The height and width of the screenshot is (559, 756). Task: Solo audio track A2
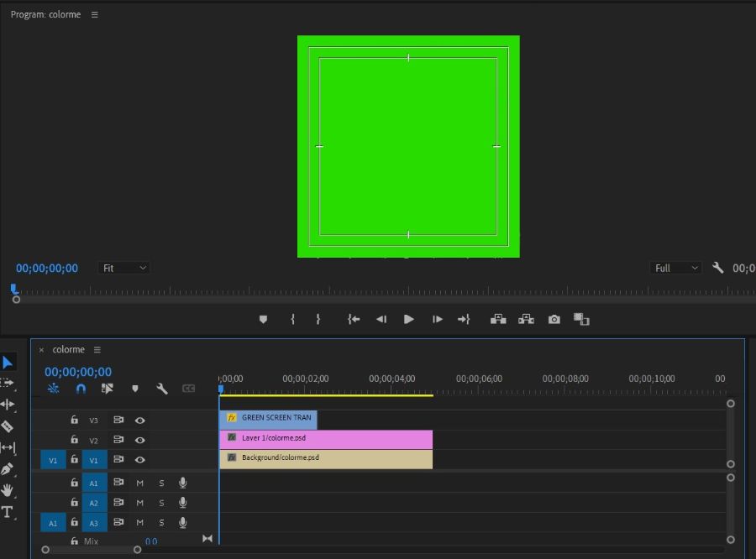pyautogui.click(x=161, y=503)
